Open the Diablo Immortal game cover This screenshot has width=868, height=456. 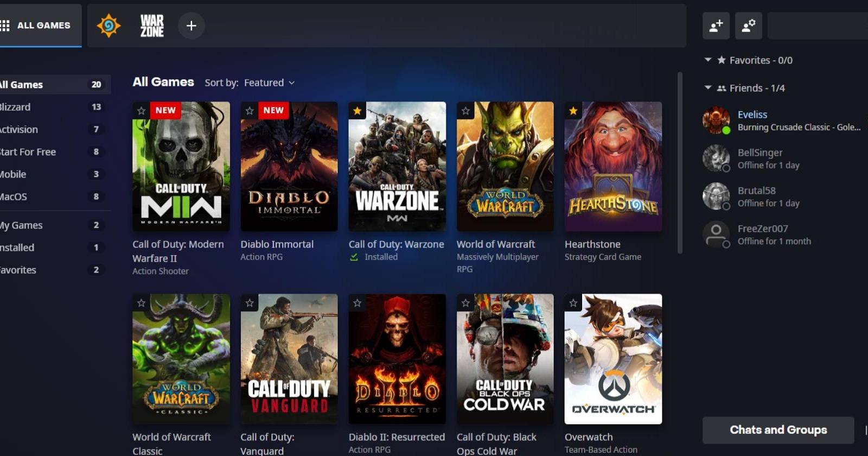289,167
